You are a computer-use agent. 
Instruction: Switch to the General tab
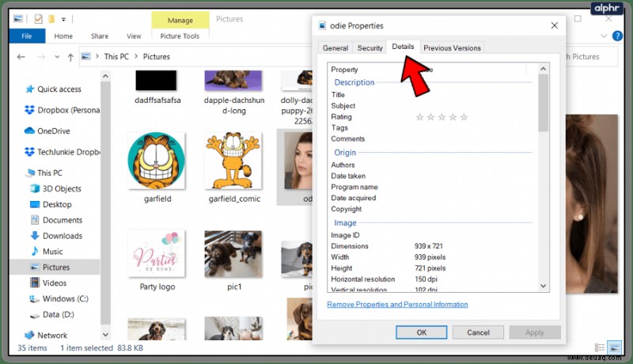click(335, 47)
